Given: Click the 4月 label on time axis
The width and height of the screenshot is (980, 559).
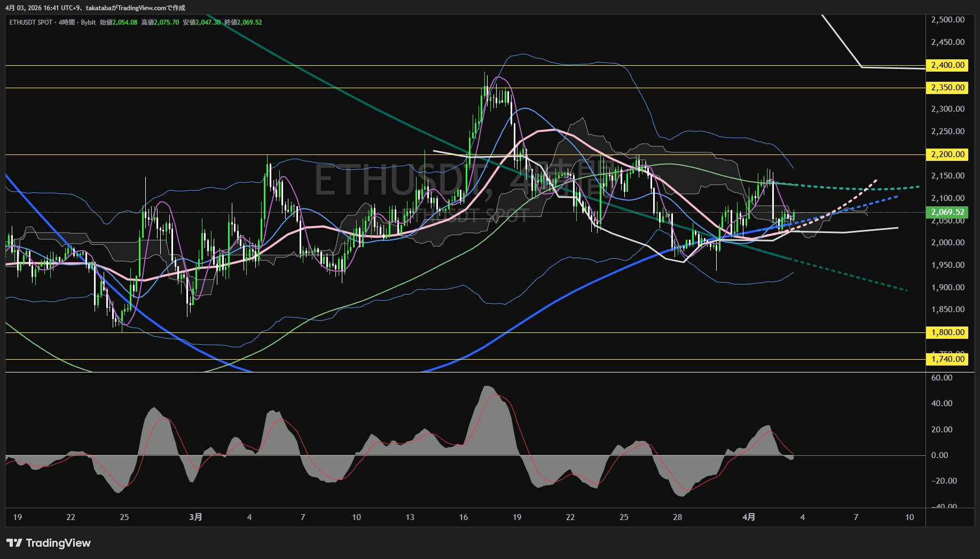Looking at the screenshot, I should pyautogui.click(x=749, y=517).
